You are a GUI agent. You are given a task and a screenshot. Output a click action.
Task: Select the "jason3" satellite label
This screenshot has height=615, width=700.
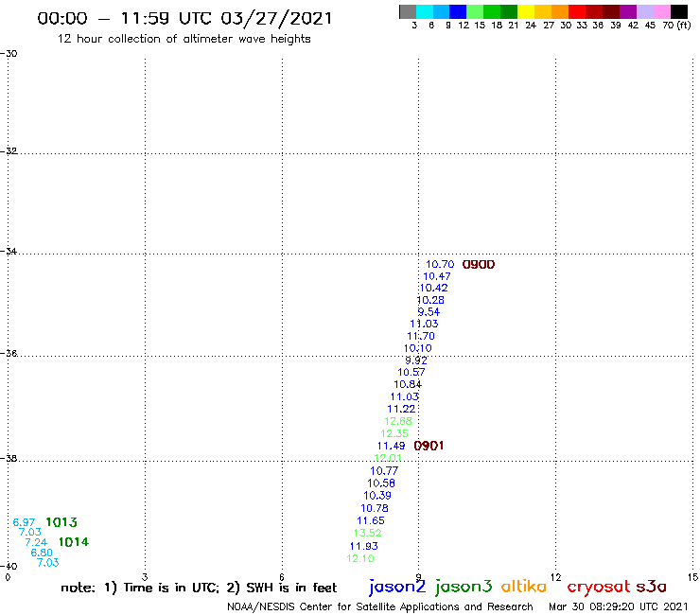(464, 587)
